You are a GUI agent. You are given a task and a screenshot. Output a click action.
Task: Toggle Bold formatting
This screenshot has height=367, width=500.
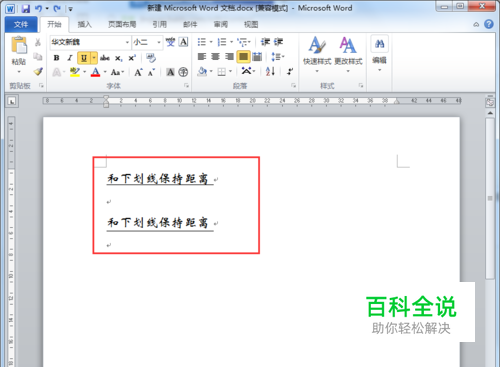tap(57, 58)
